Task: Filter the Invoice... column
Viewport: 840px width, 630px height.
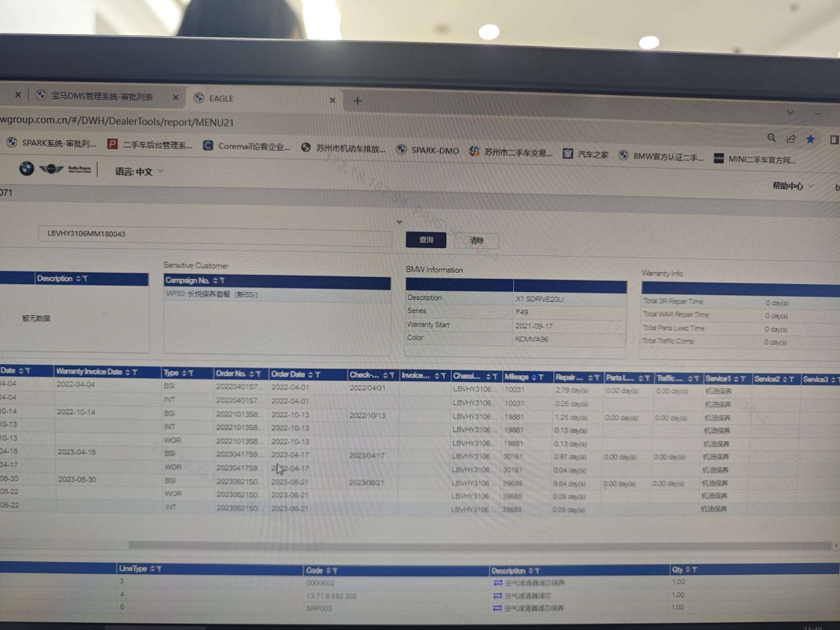Action: [444, 375]
